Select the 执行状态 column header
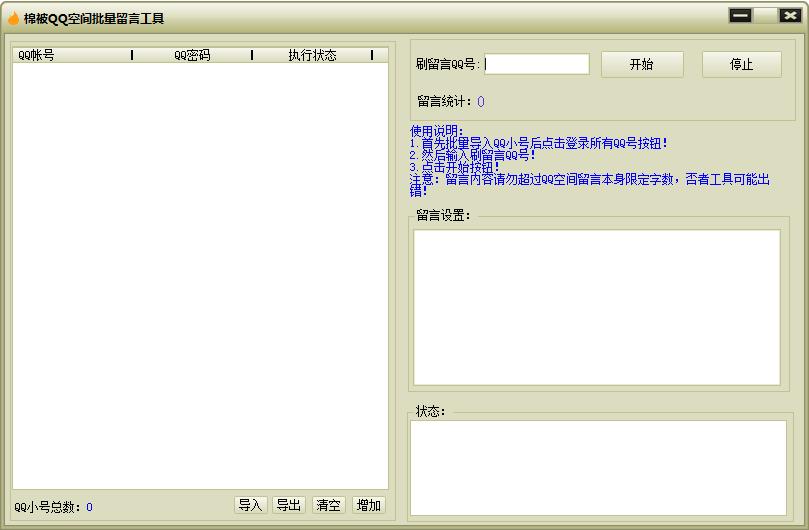 tap(312, 55)
